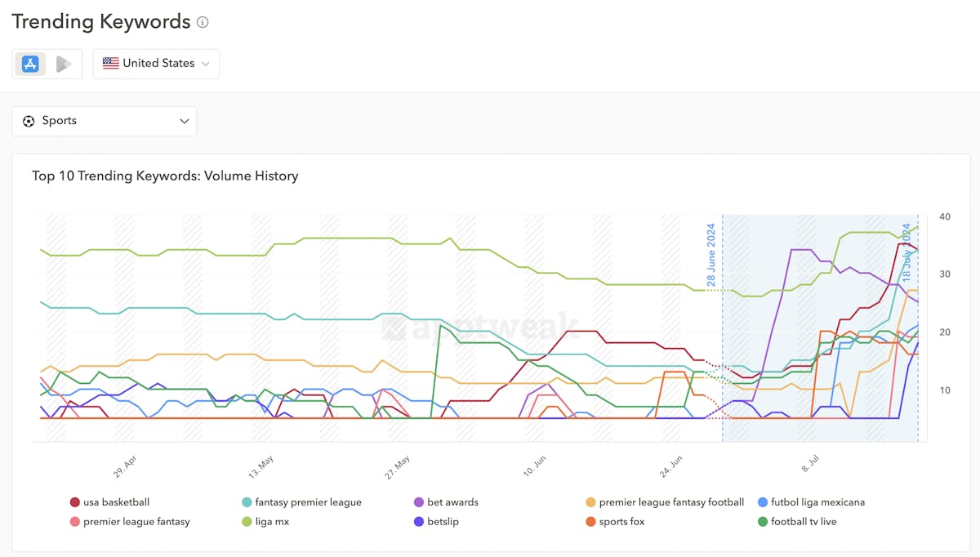Click the liga mx legend color dot

pyautogui.click(x=247, y=522)
